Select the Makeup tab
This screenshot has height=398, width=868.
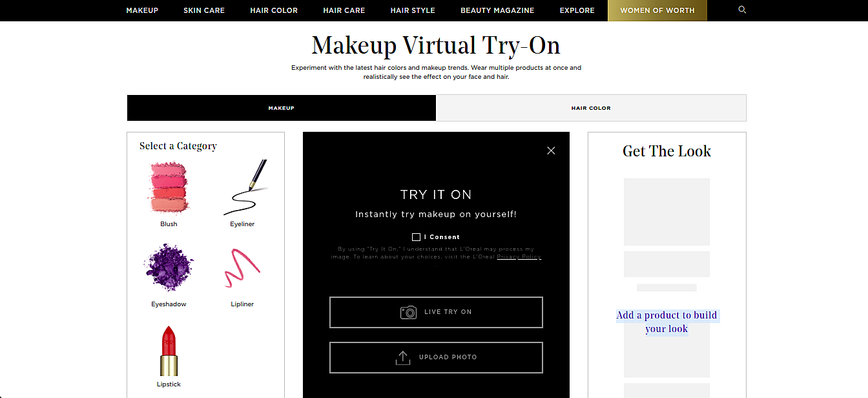point(282,108)
